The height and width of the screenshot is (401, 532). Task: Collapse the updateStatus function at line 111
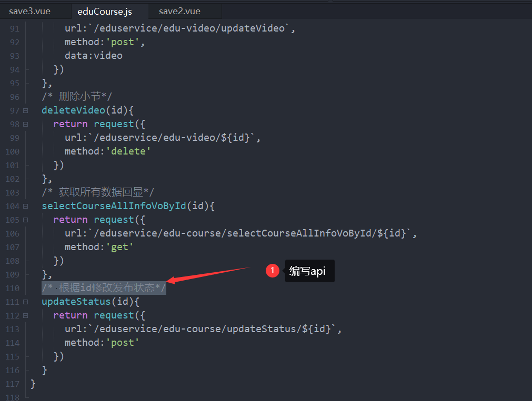click(25, 302)
